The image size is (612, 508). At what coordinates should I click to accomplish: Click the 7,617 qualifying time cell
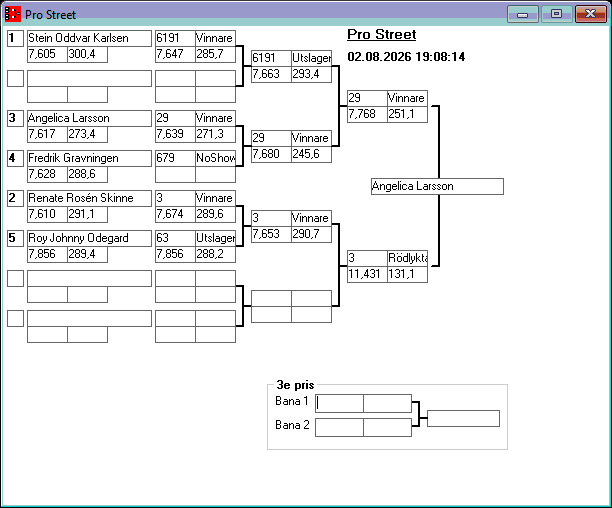tap(47, 134)
